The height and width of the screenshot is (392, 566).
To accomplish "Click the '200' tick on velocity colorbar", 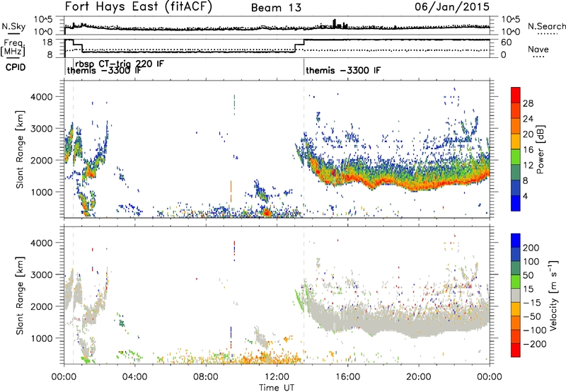I will 531,248.
